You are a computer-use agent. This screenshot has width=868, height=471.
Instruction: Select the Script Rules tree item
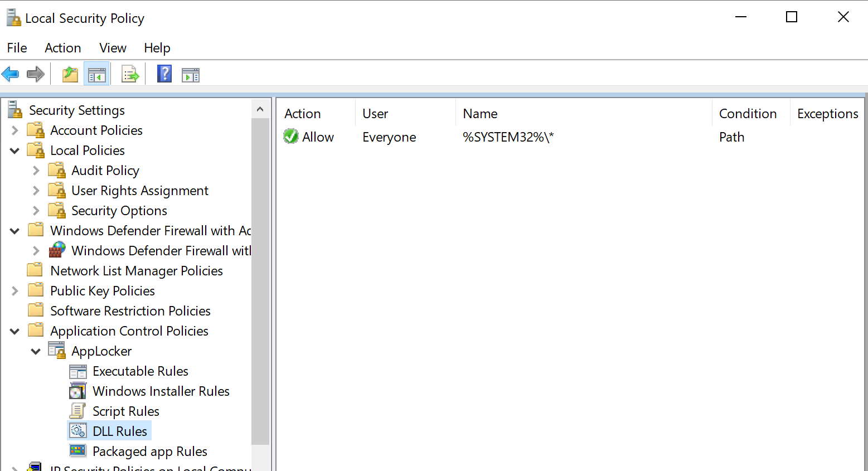pyautogui.click(x=126, y=411)
